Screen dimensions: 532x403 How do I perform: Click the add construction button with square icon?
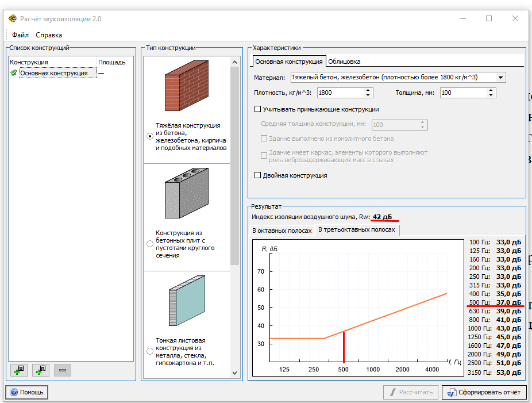(18, 370)
